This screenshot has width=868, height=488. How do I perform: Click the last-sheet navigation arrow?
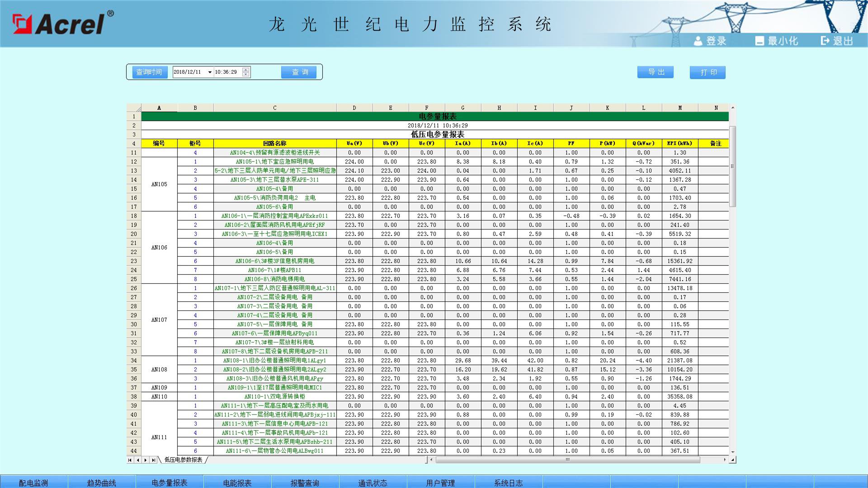click(153, 460)
